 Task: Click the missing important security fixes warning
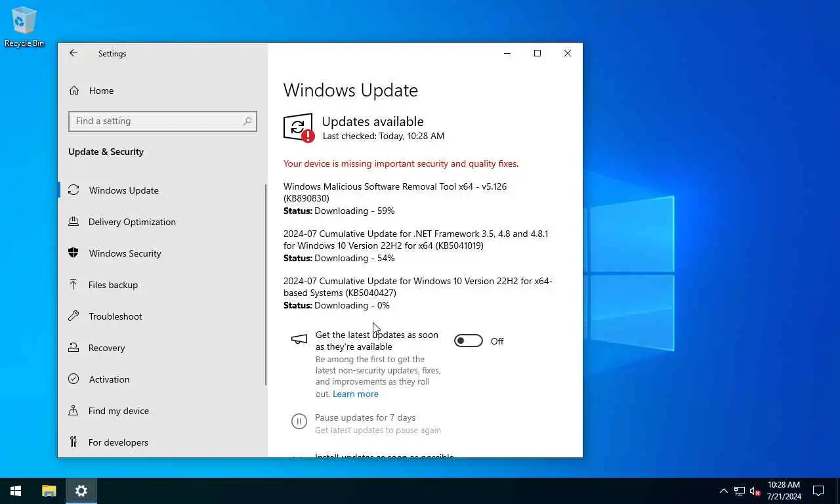[401, 163]
